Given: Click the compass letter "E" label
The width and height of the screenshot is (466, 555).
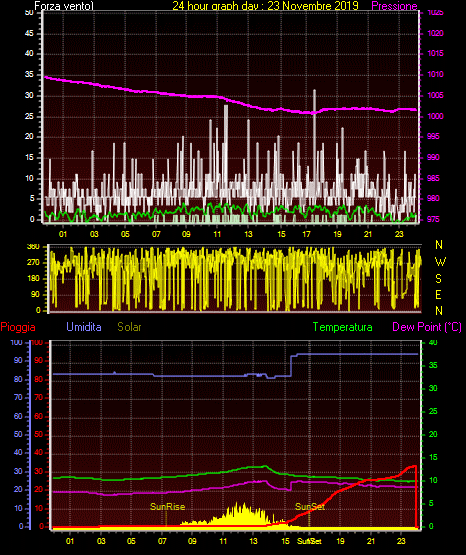Looking at the screenshot, I should coord(438,295).
